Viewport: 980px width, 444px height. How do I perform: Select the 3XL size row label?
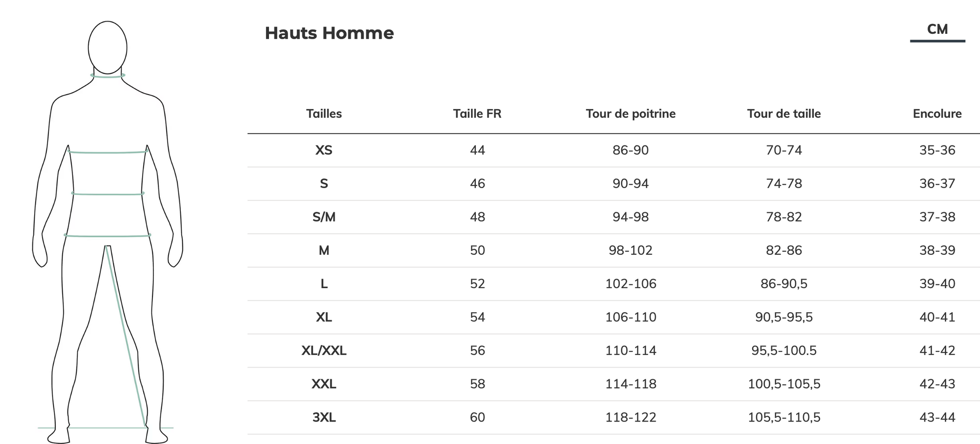click(x=324, y=417)
